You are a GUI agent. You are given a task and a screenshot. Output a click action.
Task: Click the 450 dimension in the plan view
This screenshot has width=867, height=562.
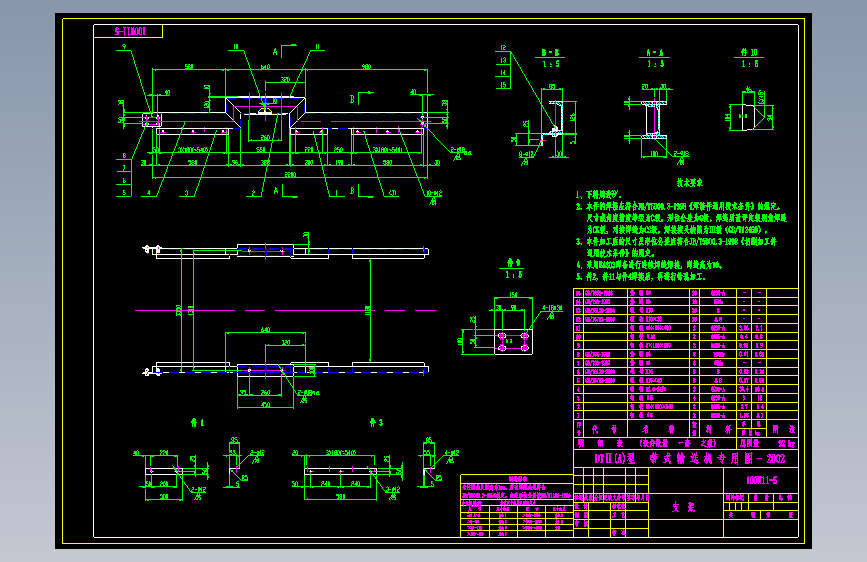pyautogui.click(x=265, y=405)
